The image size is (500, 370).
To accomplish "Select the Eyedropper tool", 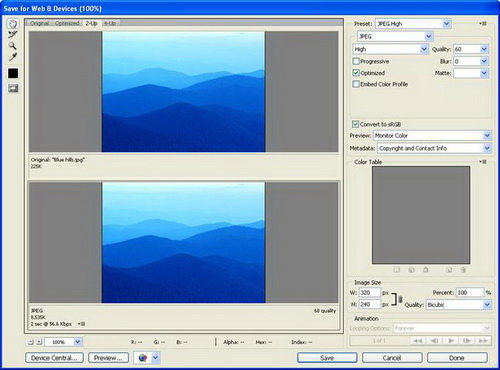I will pos(13,57).
